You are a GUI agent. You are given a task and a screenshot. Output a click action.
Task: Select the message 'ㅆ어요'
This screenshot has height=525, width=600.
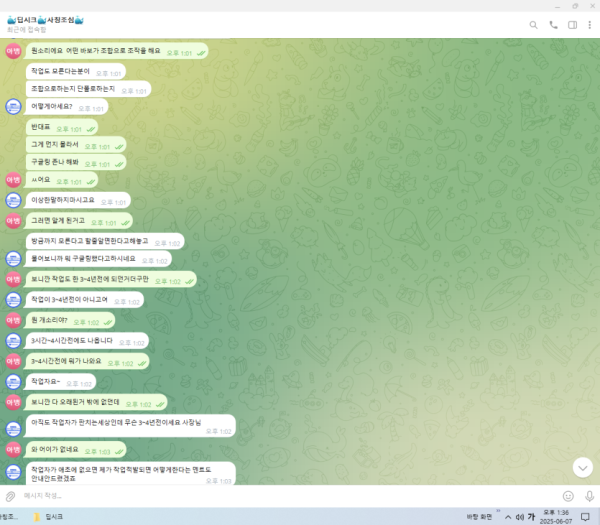61,180
